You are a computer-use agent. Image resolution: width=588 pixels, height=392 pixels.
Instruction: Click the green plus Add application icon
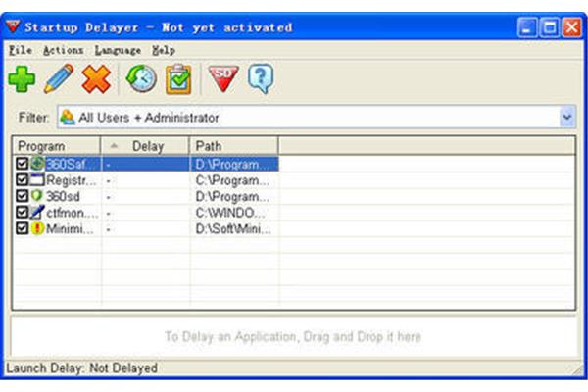point(22,78)
